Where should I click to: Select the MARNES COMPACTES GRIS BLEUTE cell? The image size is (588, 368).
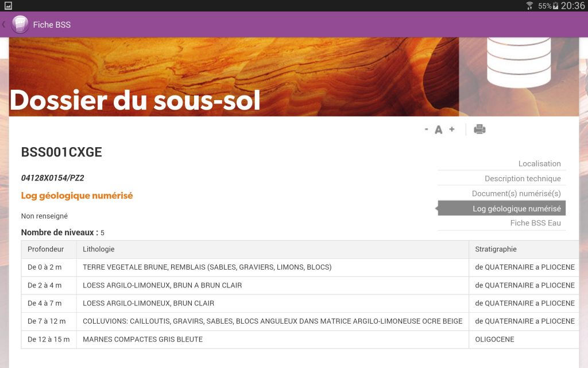click(x=273, y=339)
